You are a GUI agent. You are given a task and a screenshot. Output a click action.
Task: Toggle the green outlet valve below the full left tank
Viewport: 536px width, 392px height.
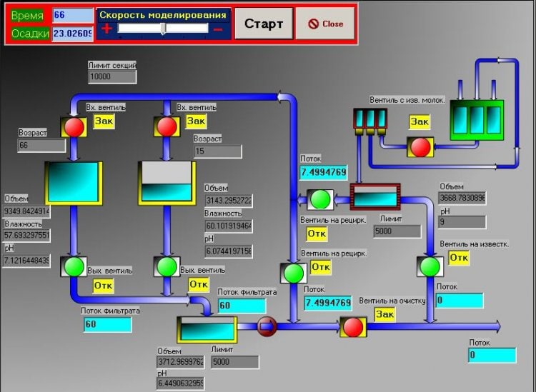coord(74,266)
